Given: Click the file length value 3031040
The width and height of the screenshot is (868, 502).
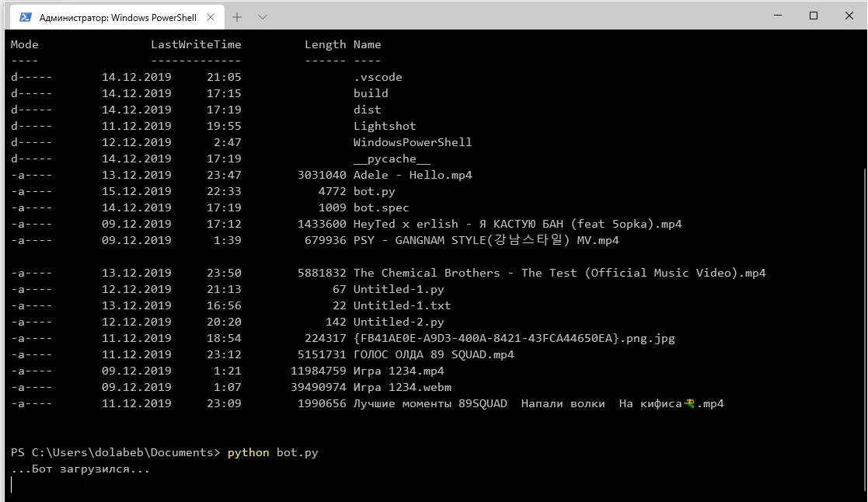Looking at the screenshot, I should click(322, 175).
